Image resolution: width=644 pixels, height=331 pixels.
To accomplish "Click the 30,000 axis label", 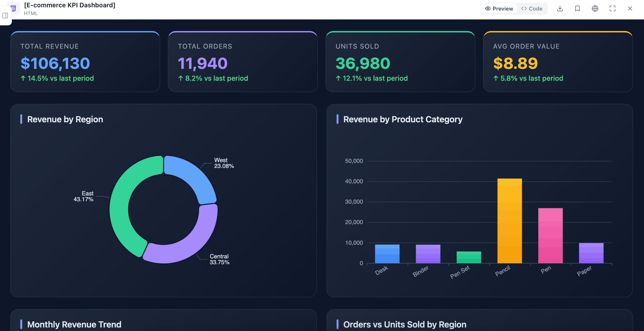I will [x=354, y=202].
